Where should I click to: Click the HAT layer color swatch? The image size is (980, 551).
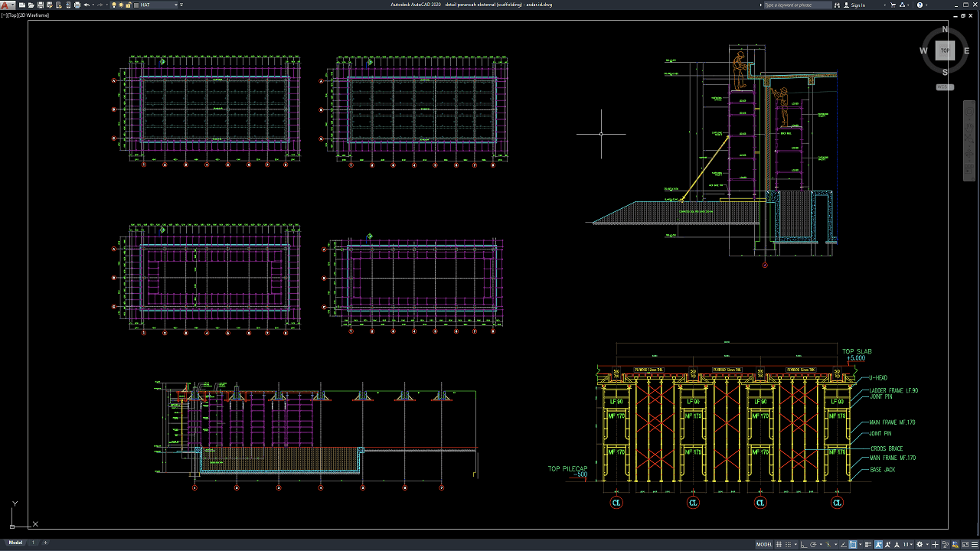(x=136, y=5)
